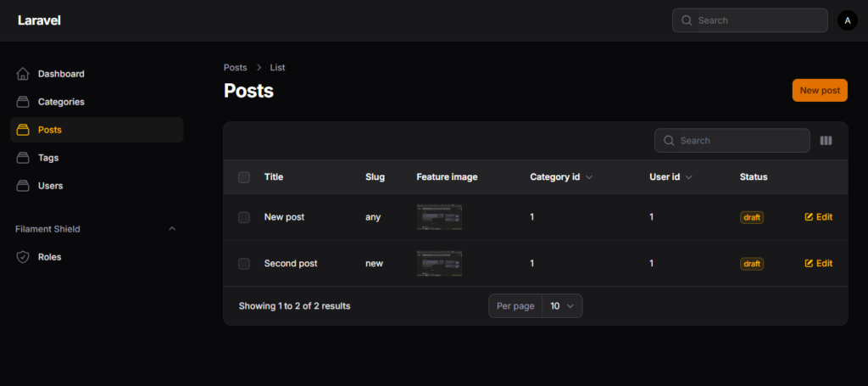The height and width of the screenshot is (386, 868).
Task: Click the draft badge for Second post
Action: pyautogui.click(x=752, y=264)
